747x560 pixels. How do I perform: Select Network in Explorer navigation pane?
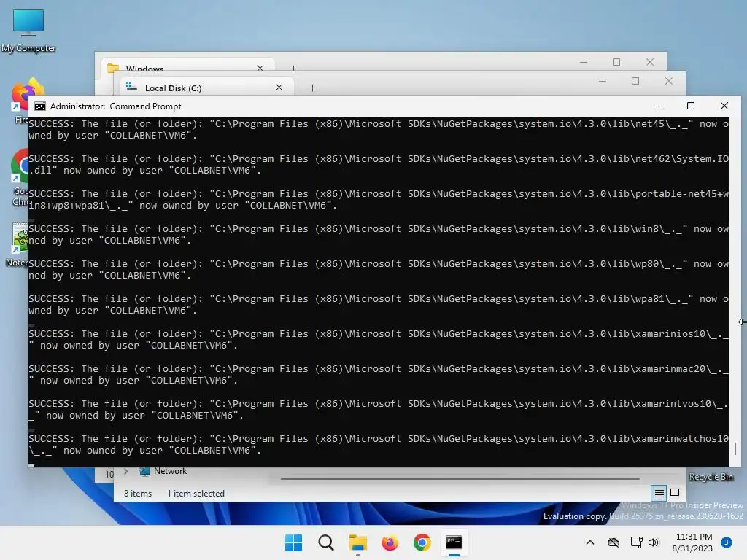pyautogui.click(x=170, y=471)
